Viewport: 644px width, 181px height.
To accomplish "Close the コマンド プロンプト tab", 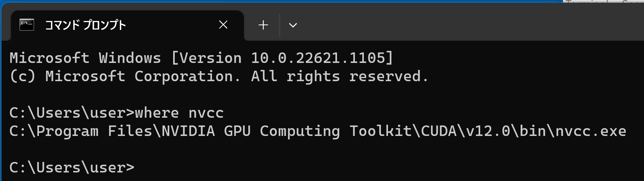I will (223, 25).
